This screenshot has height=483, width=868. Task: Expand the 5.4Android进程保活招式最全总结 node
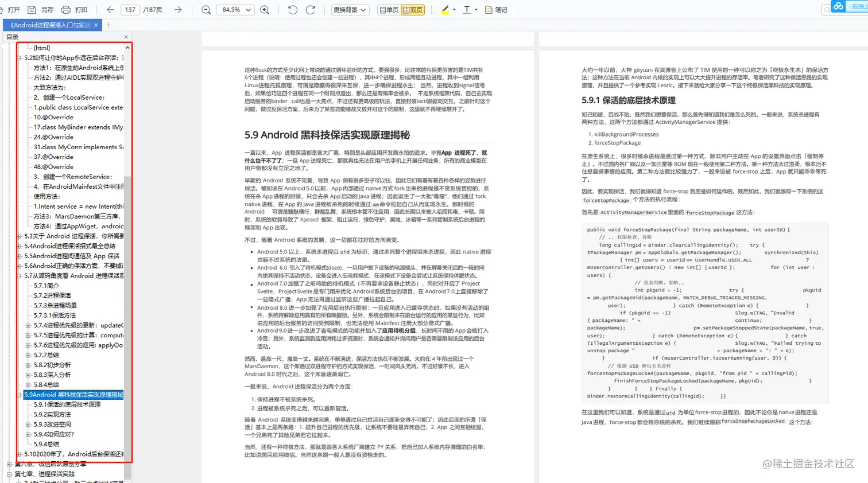coord(19,246)
